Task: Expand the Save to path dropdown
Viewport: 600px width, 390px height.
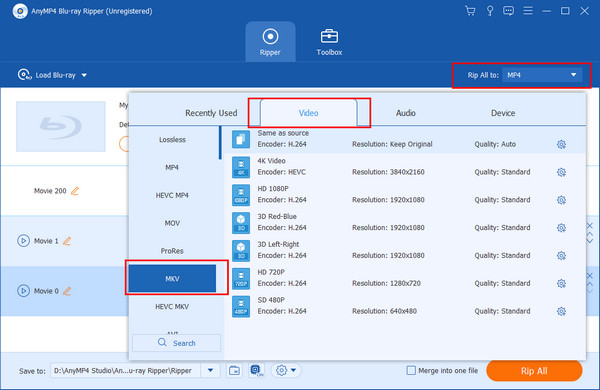Action: point(210,370)
